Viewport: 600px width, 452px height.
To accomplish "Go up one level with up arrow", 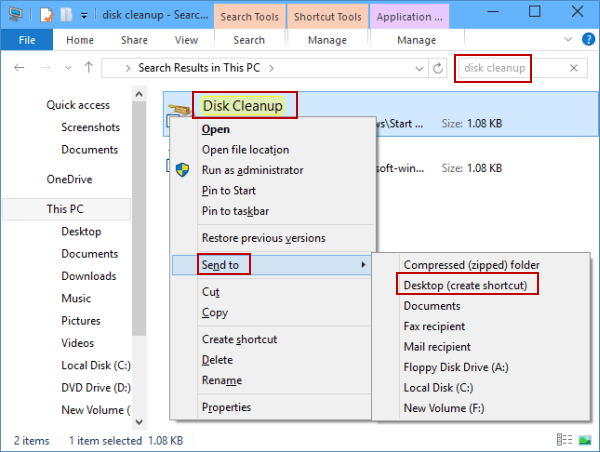I will tap(89, 68).
